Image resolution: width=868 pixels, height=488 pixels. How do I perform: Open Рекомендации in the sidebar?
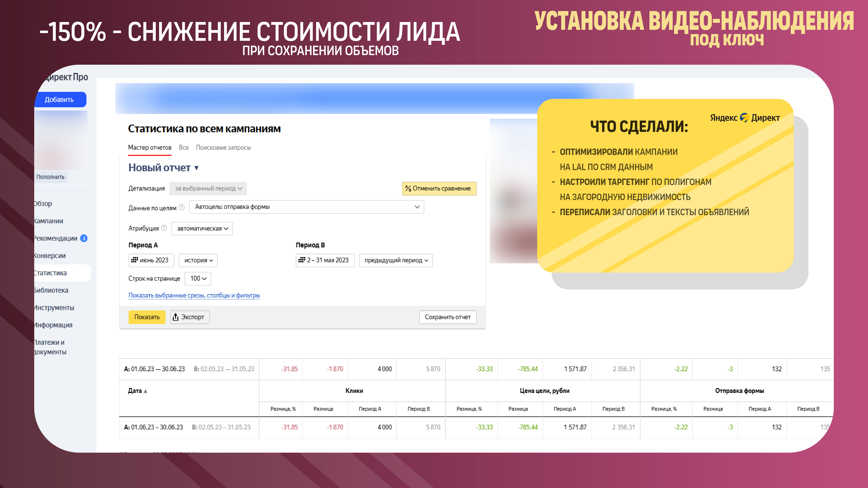(x=56, y=238)
